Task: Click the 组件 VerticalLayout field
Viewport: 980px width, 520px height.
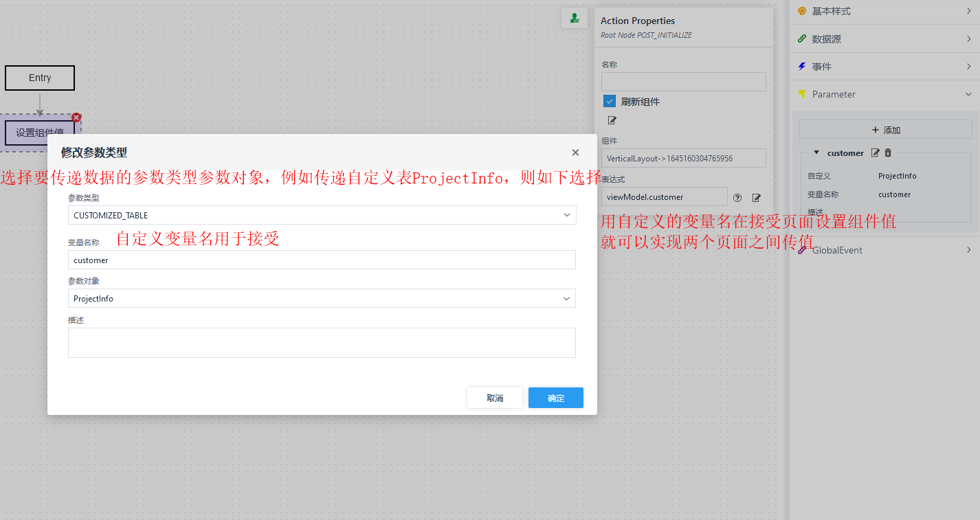Action: 683,158
